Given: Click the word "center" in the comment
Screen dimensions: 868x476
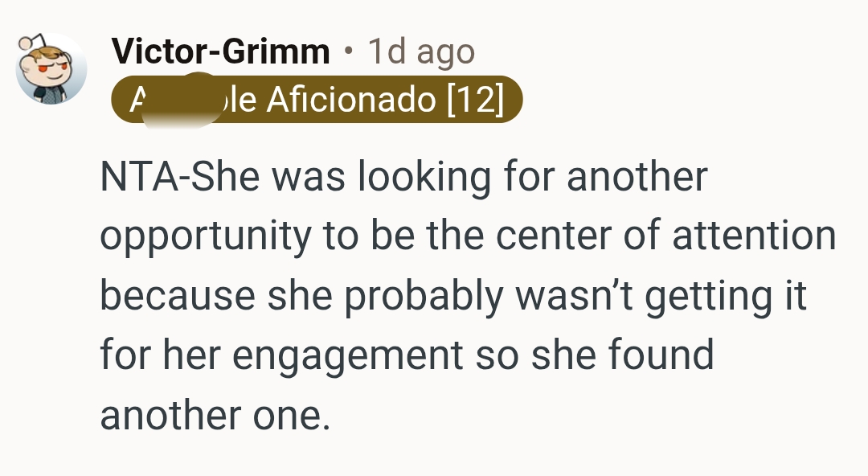Looking at the screenshot, I should pyautogui.click(x=554, y=236).
